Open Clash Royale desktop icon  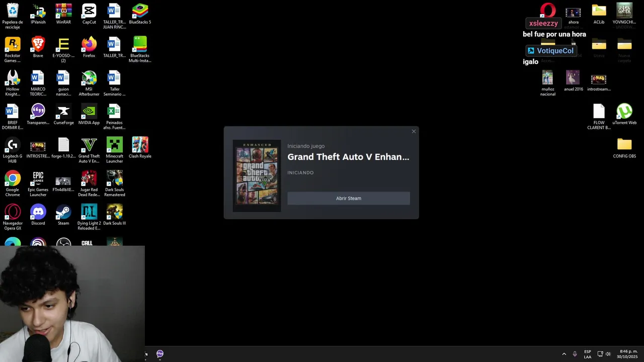point(140,148)
